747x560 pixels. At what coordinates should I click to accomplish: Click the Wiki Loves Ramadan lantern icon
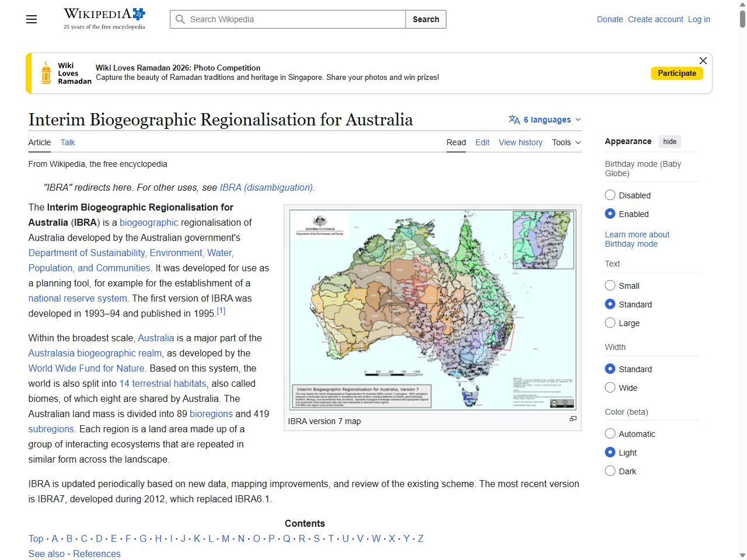coord(46,72)
